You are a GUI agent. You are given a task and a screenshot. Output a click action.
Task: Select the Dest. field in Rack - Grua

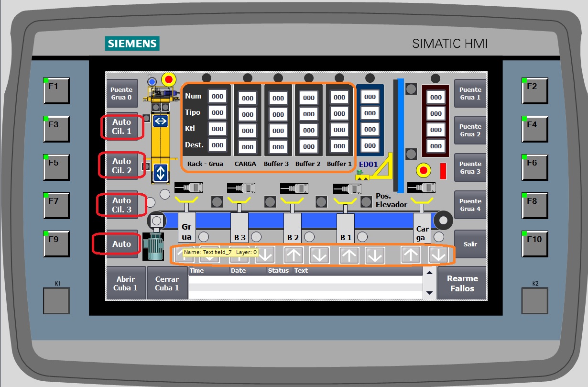coord(218,145)
